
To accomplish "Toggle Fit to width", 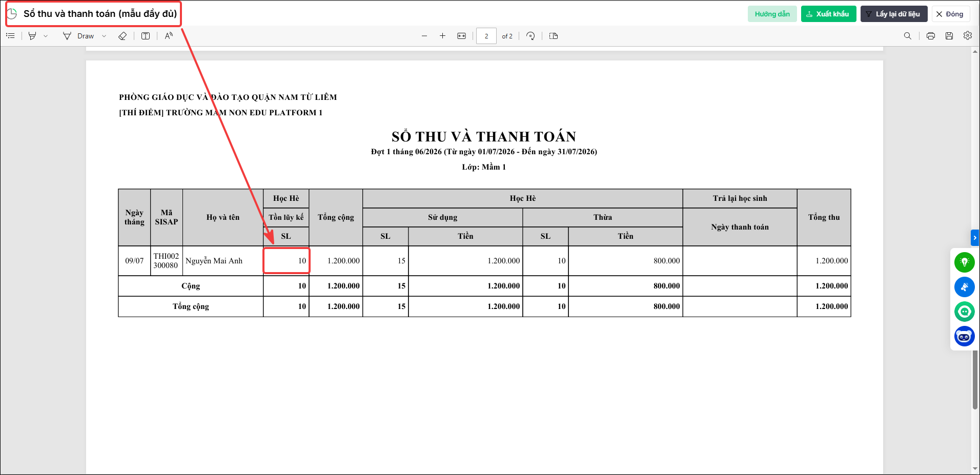I will click(462, 36).
